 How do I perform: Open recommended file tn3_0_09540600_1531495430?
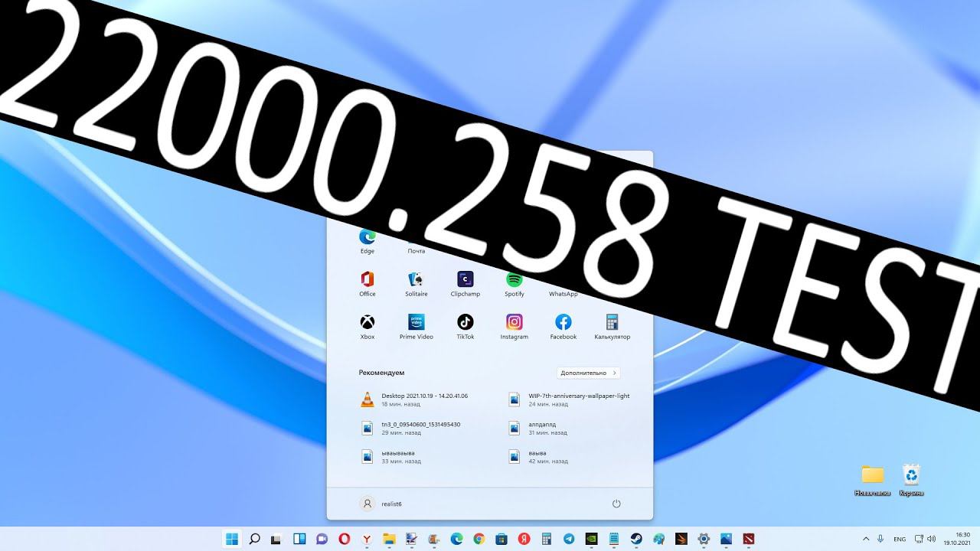pos(412,428)
